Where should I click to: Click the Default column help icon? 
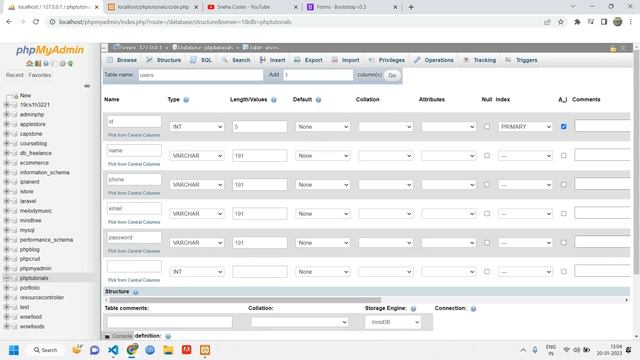coord(318,100)
